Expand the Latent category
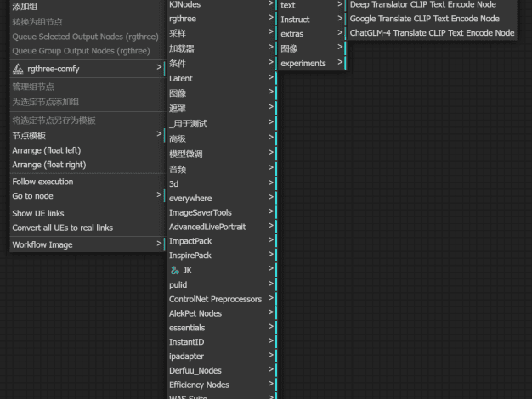 (x=222, y=78)
